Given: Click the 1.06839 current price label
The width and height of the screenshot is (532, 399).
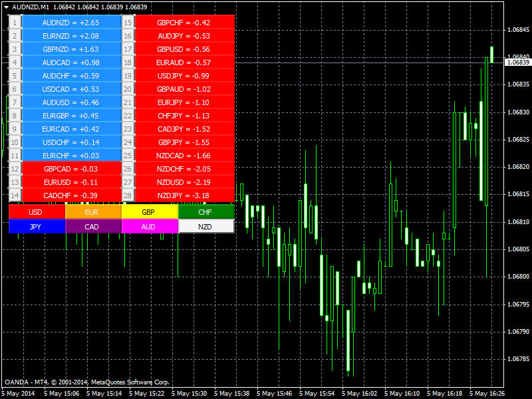Looking at the screenshot, I should [518, 63].
